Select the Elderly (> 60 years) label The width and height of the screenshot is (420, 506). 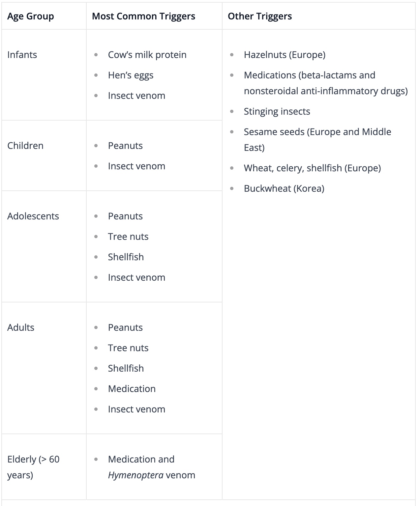point(33,467)
